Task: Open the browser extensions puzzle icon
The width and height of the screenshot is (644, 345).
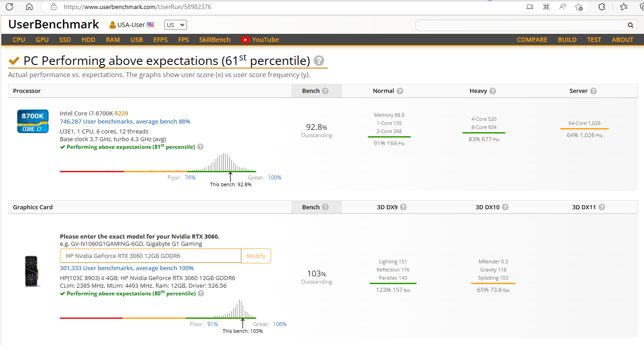Action: (602, 7)
